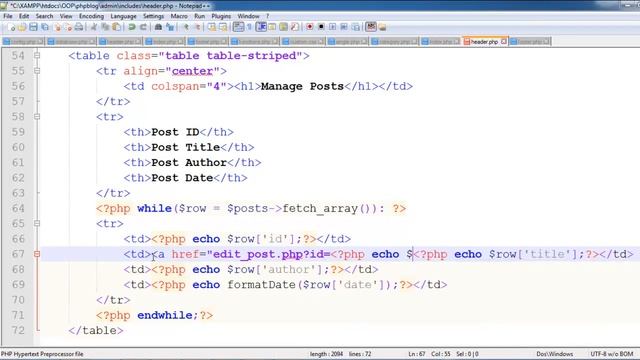
Task: Open the File menu
Action: coord(8,16)
